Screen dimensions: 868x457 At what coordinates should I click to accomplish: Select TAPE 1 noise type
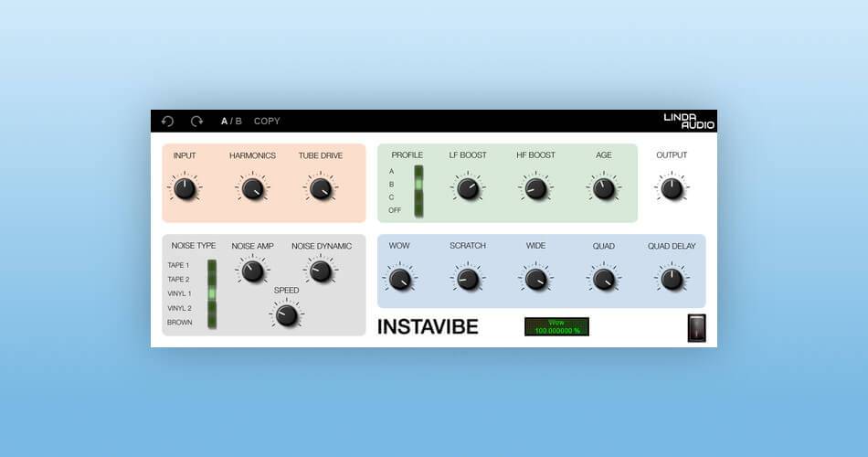178,265
